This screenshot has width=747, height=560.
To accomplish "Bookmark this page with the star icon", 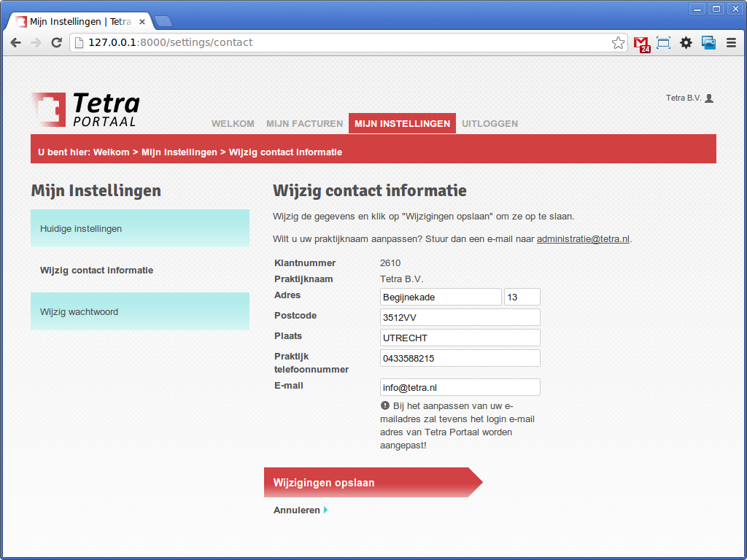I will [x=618, y=43].
